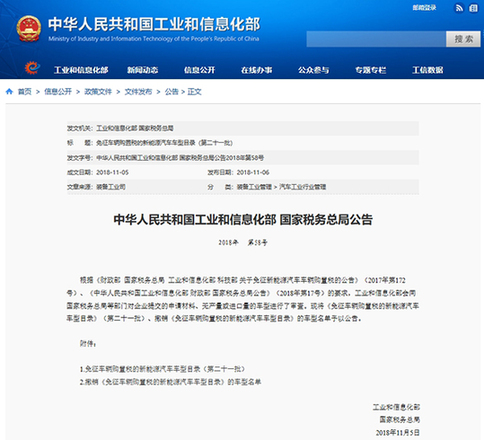The height and width of the screenshot is (440, 484).
Task: Go to 公告 in breadcrumb
Action: 172,92
